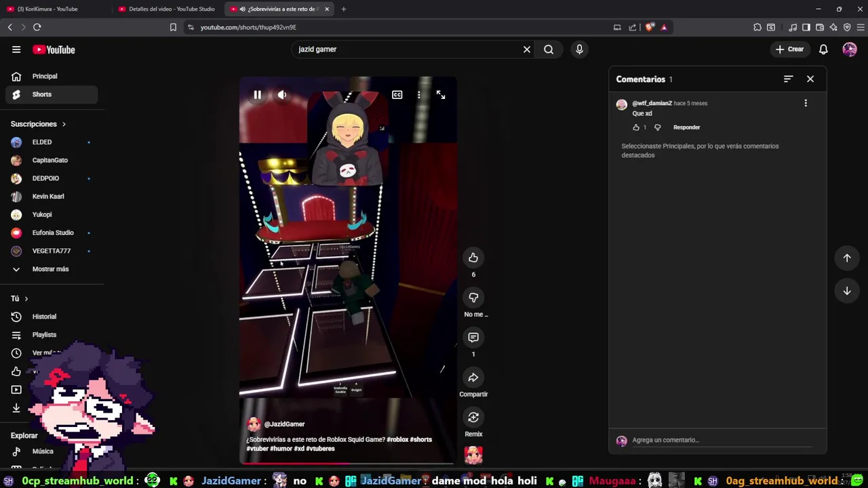
Task: Reload the page
Action: pyautogui.click(x=37, y=27)
